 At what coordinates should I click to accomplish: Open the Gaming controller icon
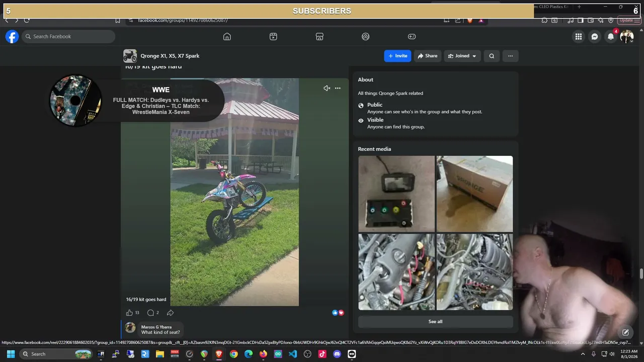tap(412, 36)
